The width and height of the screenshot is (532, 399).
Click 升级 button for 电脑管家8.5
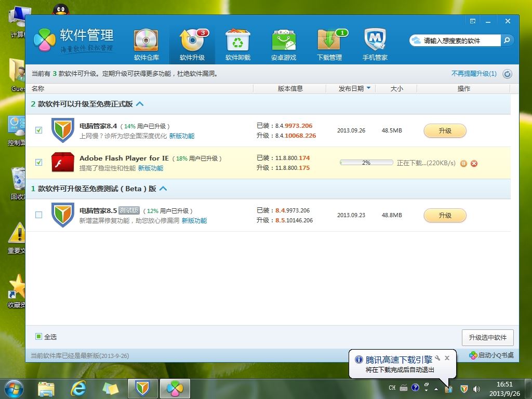(445, 215)
